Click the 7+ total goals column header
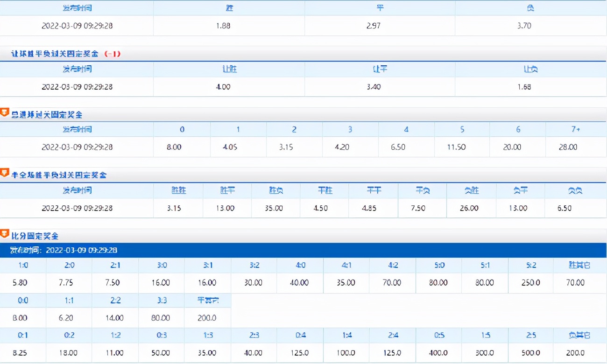The image size is (607, 364). [575, 129]
